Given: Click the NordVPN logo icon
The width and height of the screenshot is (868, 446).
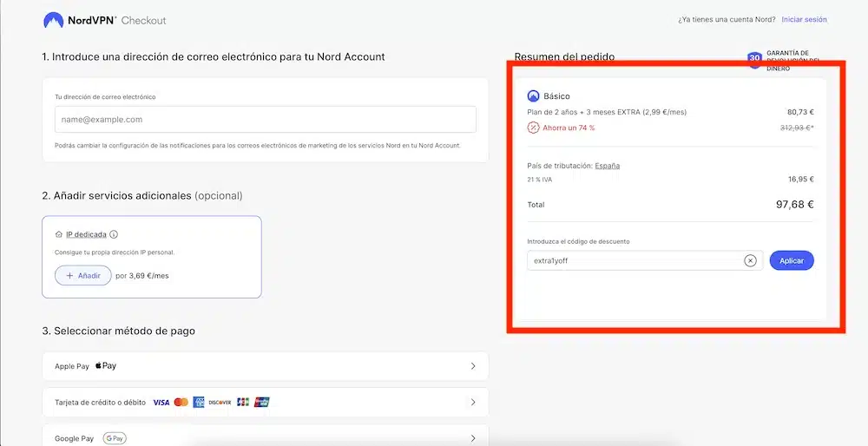Looking at the screenshot, I should [x=54, y=21].
